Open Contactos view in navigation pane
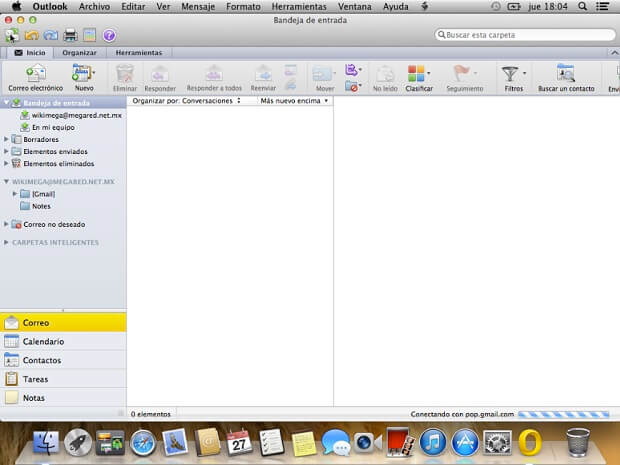620x465 pixels. pyautogui.click(x=63, y=360)
